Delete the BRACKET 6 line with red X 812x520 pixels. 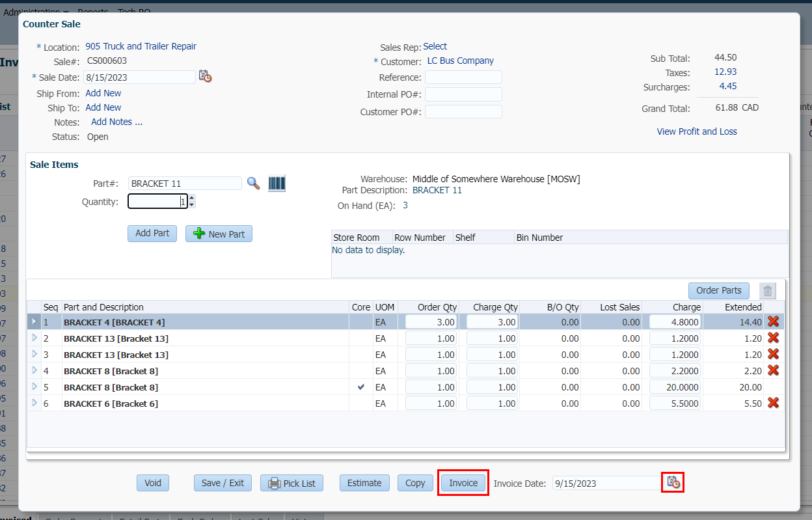pos(773,403)
